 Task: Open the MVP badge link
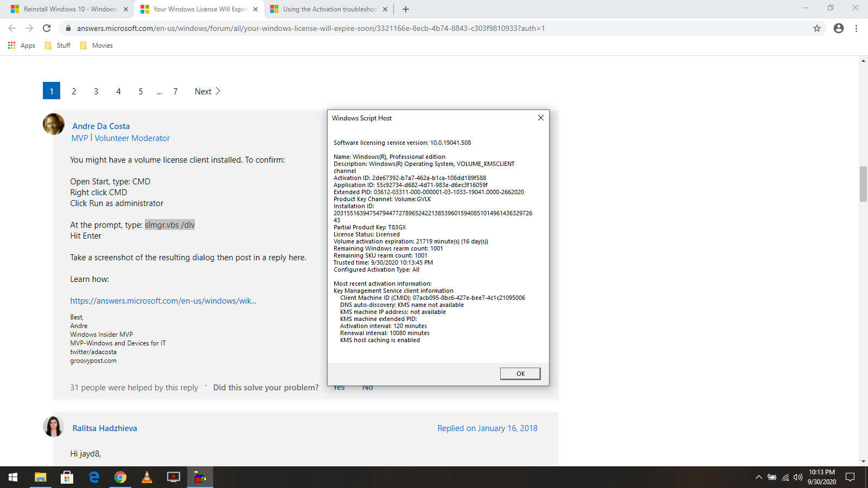(x=80, y=138)
